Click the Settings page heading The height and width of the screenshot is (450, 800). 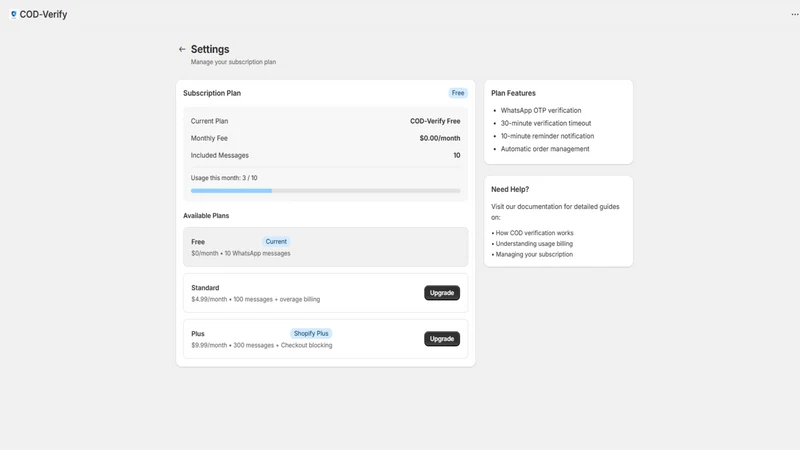tap(210, 49)
